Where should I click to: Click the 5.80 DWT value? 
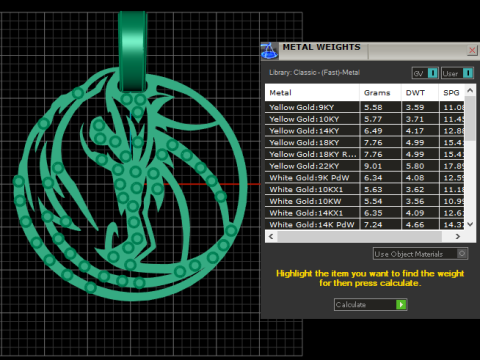pos(415,166)
